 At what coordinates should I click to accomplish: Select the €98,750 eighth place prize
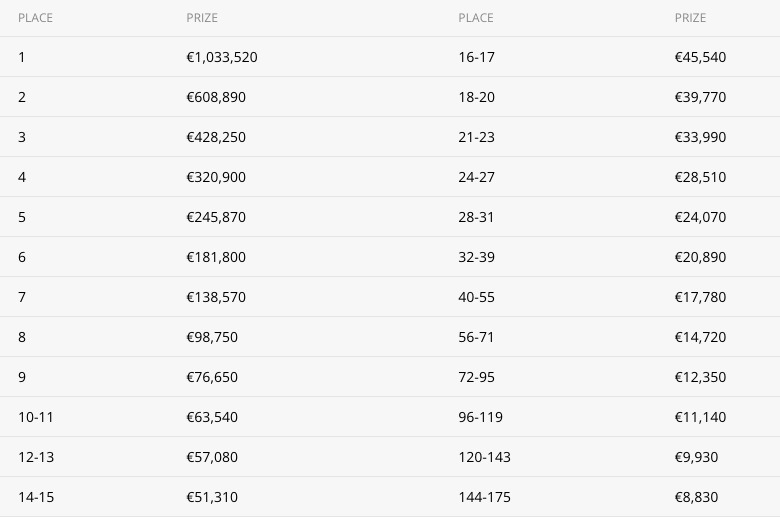tap(212, 337)
